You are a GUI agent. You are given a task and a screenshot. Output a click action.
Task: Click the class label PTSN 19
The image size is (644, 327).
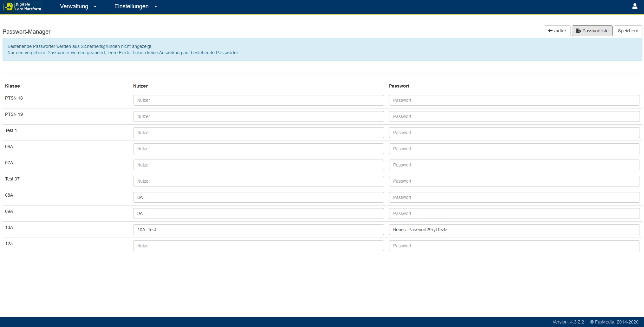[x=14, y=114]
